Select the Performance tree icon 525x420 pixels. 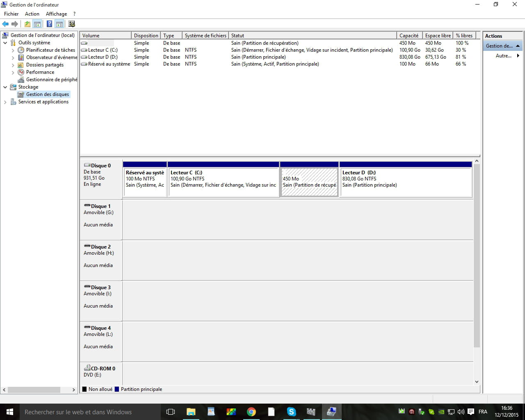(x=21, y=72)
